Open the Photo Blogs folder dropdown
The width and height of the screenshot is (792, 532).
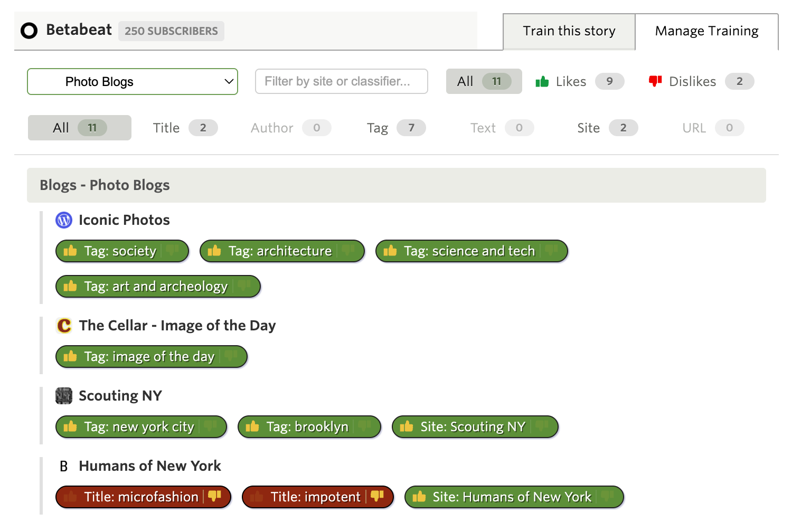[x=133, y=82]
